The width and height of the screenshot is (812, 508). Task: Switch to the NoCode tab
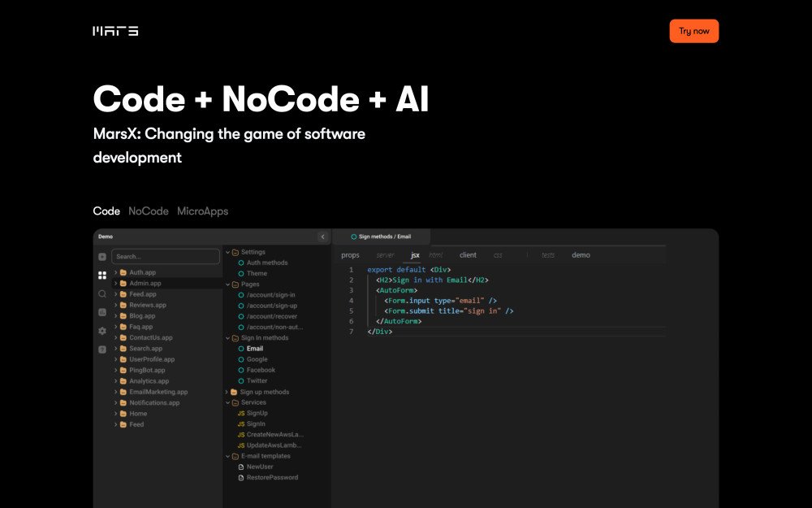coord(149,211)
